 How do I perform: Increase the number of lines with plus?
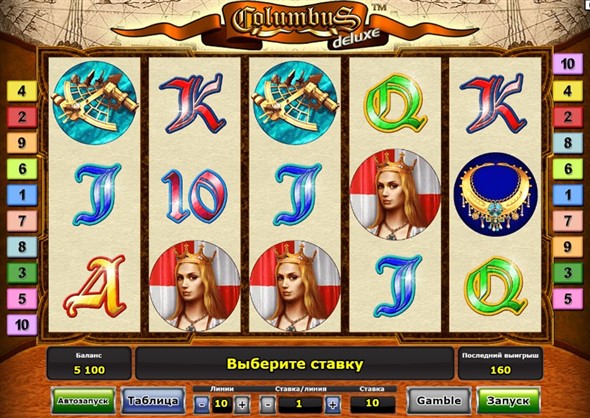coord(242,404)
